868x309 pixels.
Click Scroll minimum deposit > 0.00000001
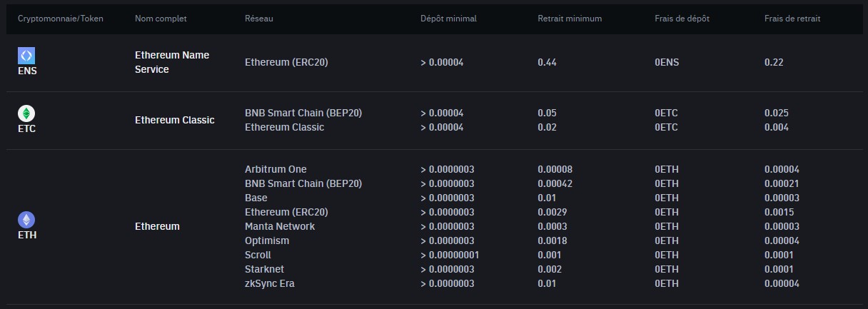pos(450,255)
